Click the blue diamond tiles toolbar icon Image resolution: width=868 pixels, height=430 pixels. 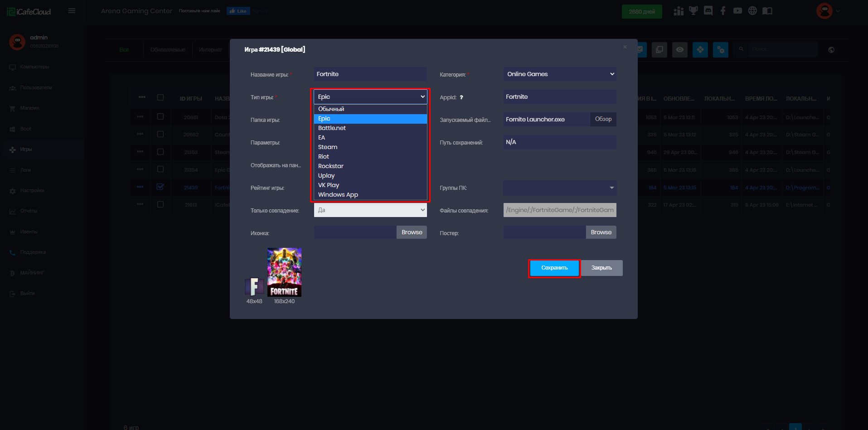[700, 50]
